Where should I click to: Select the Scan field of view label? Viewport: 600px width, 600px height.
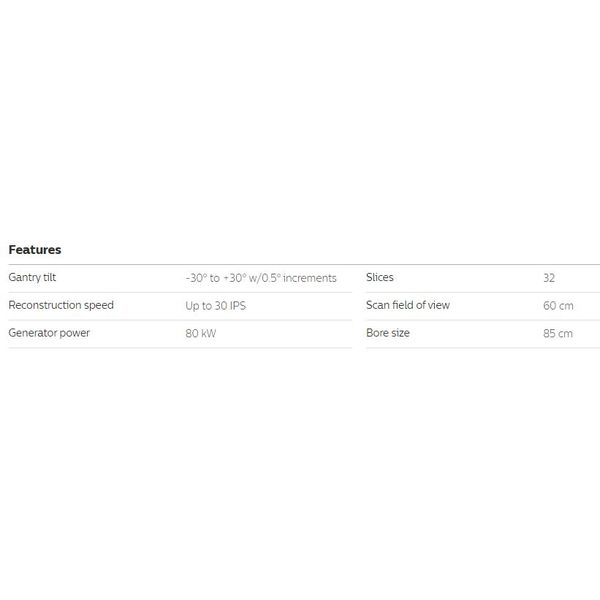408,305
